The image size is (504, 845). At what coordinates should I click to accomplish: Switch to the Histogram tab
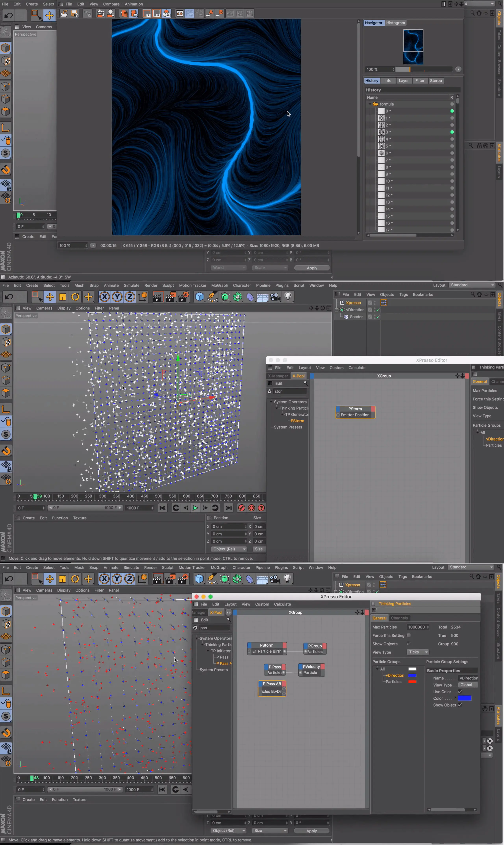tap(396, 23)
